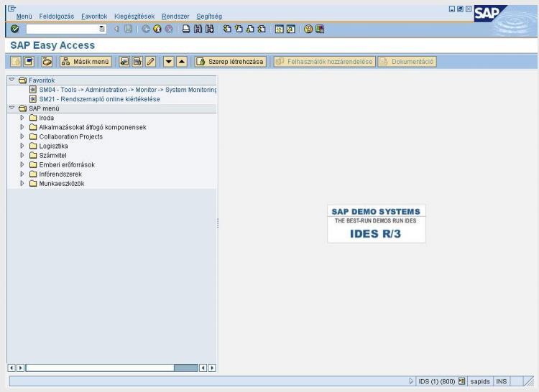This screenshot has height=392, width=539.
Task: Click the Save diskette icon
Action: (128, 29)
